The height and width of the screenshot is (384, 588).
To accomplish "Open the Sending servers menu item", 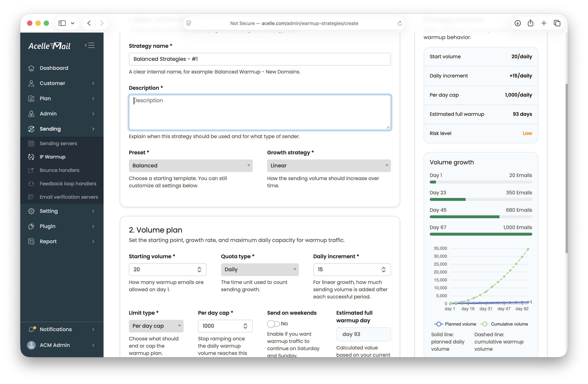I will [x=62, y=144].
